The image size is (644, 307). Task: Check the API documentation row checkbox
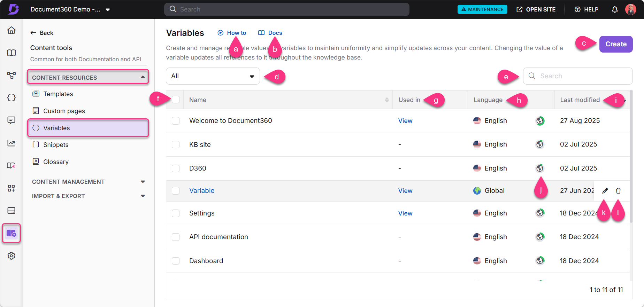[x=176, y=237]
